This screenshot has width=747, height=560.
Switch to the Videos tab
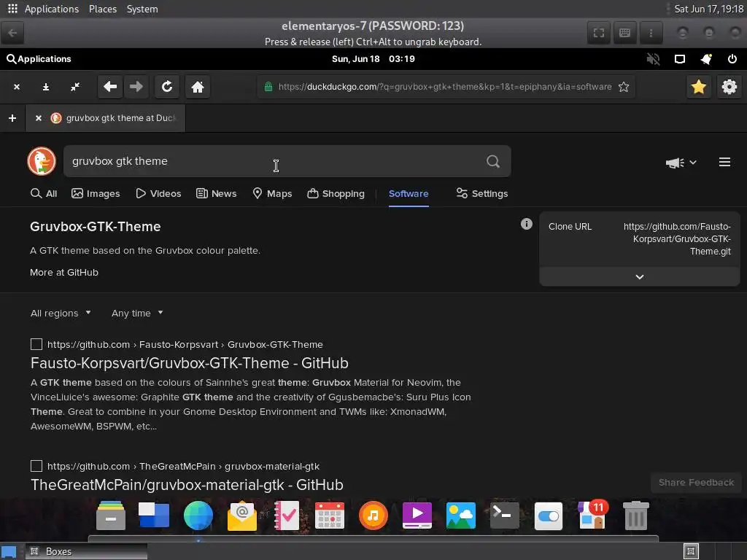[158, 193]
